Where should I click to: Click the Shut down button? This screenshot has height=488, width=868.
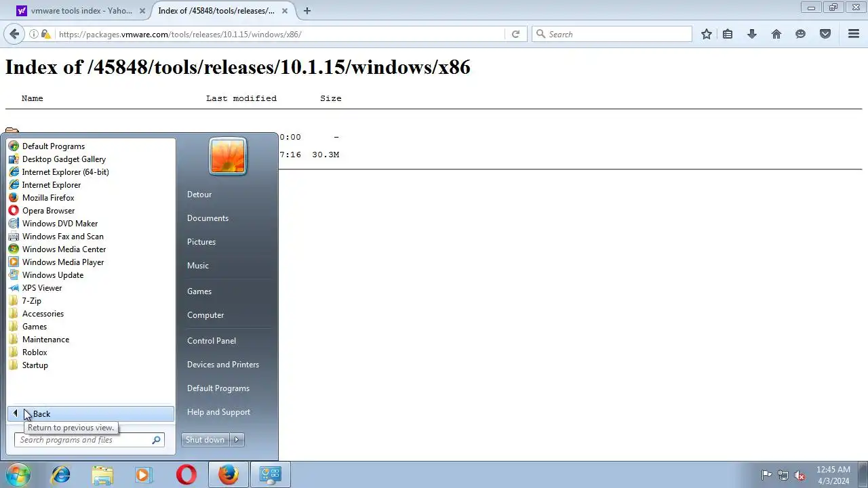[x=205, y=440]
